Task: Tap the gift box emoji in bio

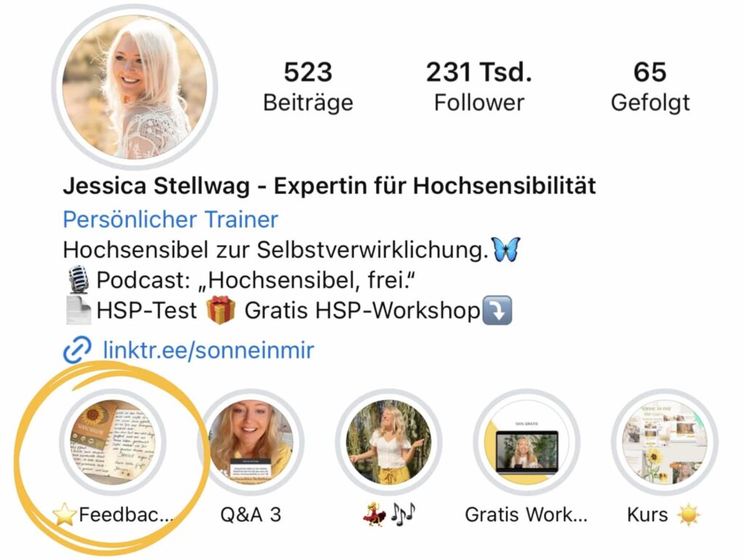Action: (x=221, y=309)
